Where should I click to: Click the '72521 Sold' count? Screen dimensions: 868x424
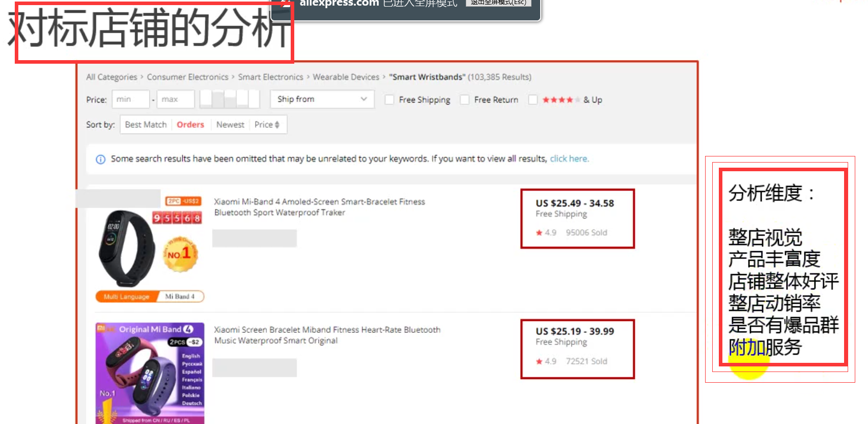[x=586, y=361]
